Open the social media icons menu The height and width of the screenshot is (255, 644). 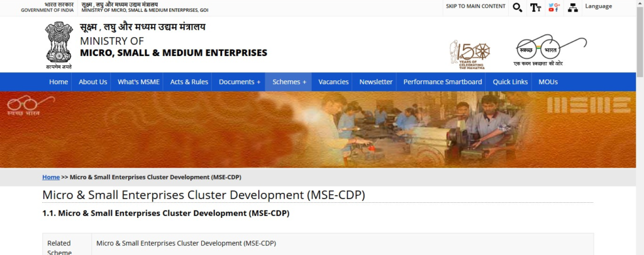tap(553, 8)
